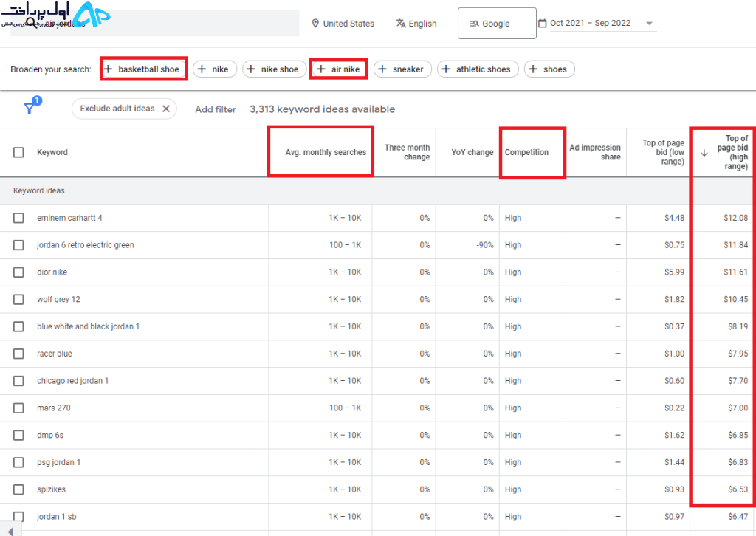Click the scroll left arrow at the table bottom

click(x=10, y=531)
